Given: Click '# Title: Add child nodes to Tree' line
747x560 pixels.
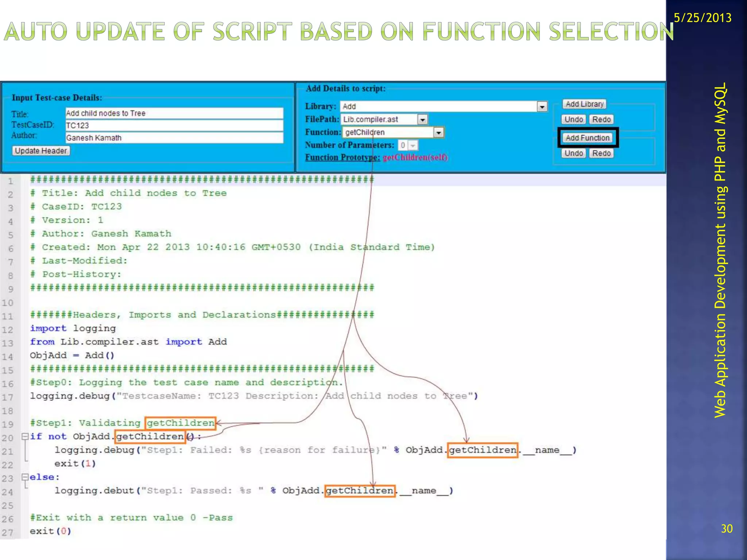Looking at the screenshot, I should coord(128,193).
